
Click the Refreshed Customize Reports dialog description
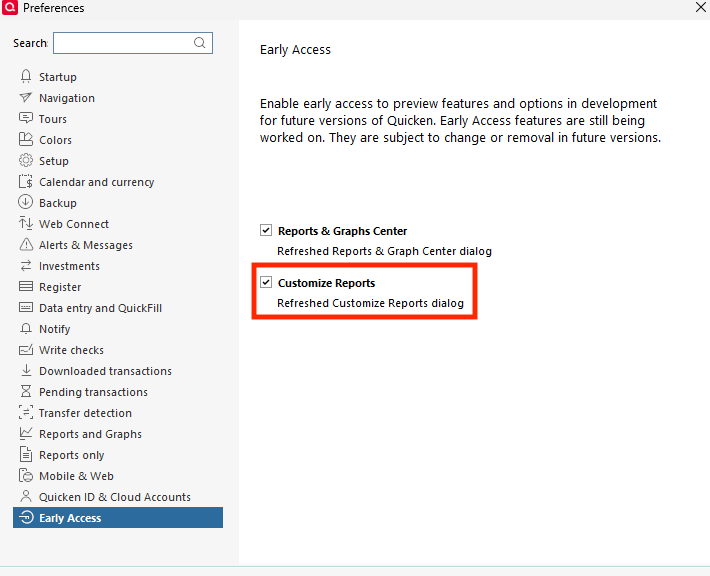[x=370, y=303]
